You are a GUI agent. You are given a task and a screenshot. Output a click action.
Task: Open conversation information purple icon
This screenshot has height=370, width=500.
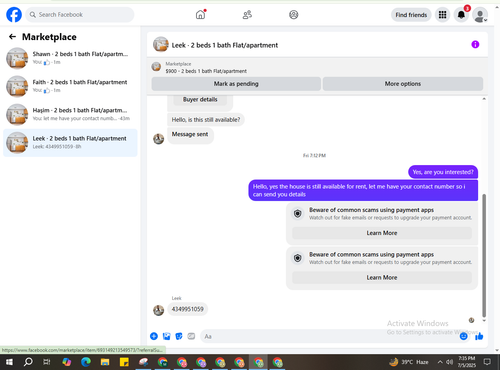475,44
